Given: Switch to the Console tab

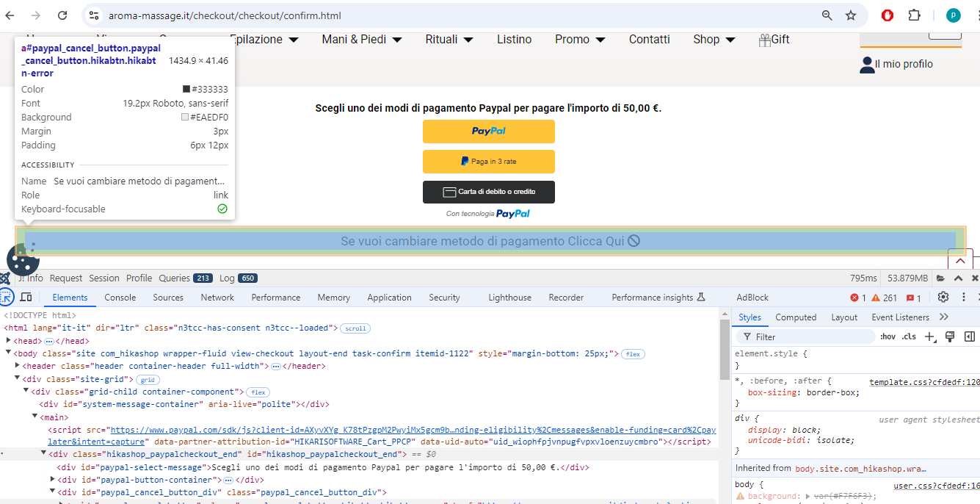Looking at the screenshot, I should tap(120, 298).
